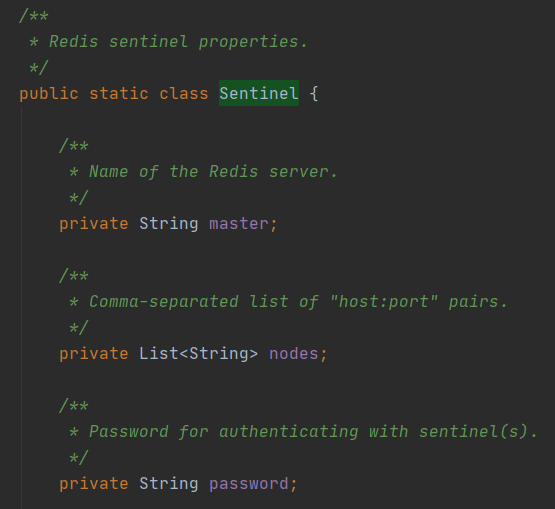This screenshot has height=509, width=555.
Task: Click the highlighted Sentinel class name
Action: (259, 93)
